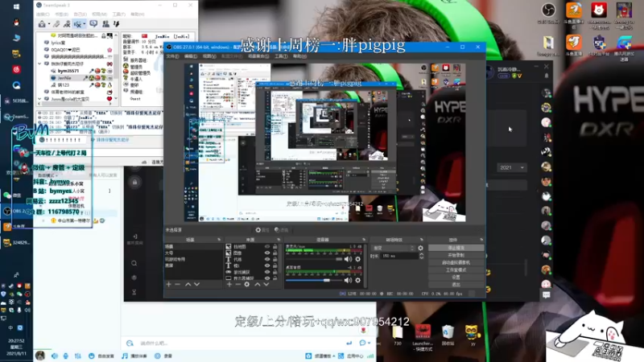The width and height of the screenshot is (644, 362).
Task: Click the 工作室模式 studio mode button
Action: click(456, 269)
